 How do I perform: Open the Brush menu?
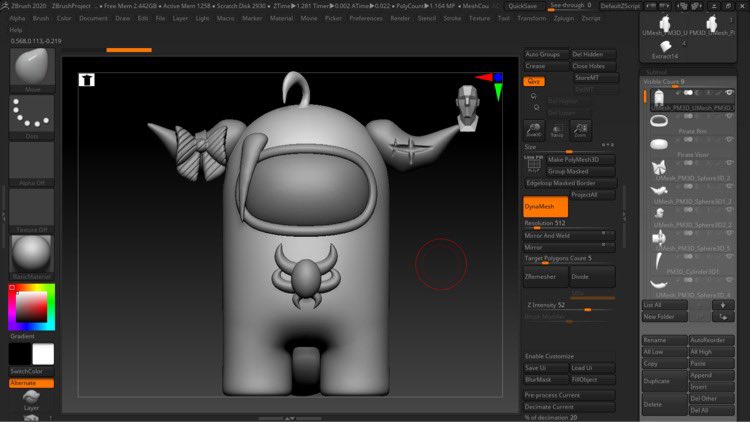point(41,18)
